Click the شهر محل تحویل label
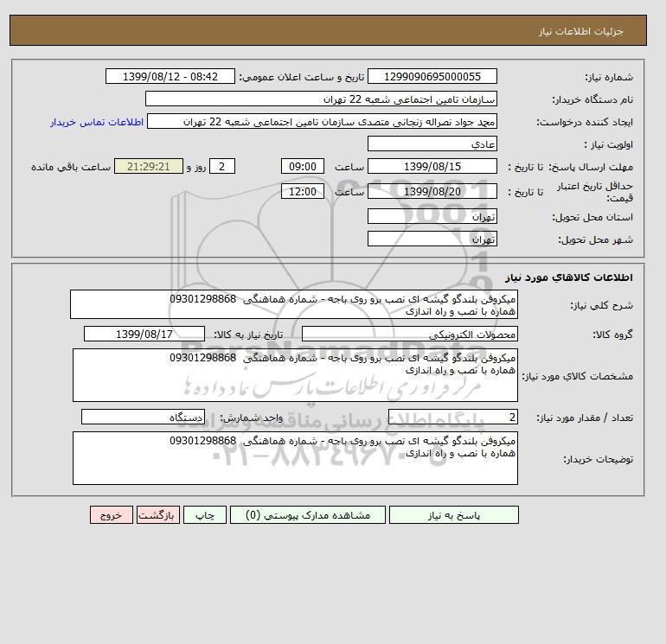The width and height of the screenshot is (666, 644). (595, 239)
